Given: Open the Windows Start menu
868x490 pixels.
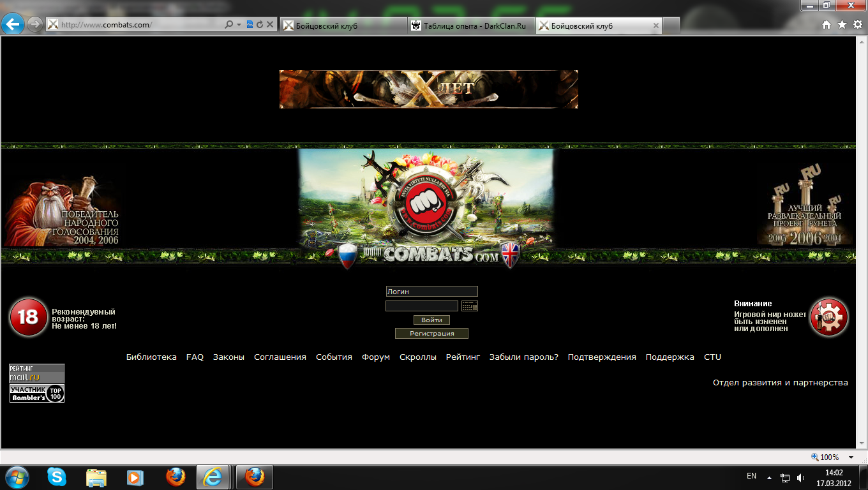Looking at the screenshot, I should 17,477.
